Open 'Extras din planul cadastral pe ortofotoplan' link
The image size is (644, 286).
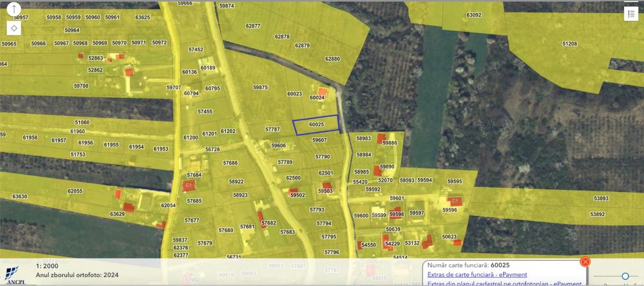point(504,283)
